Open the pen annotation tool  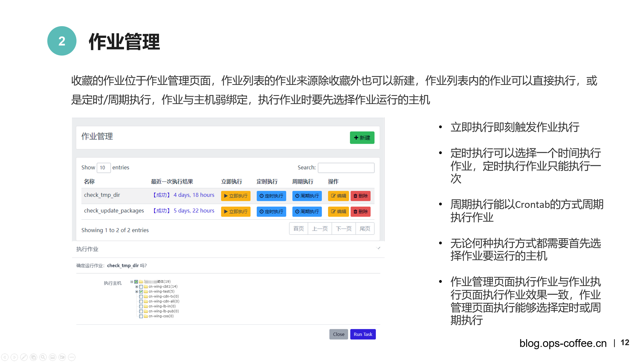coord(24,357)
